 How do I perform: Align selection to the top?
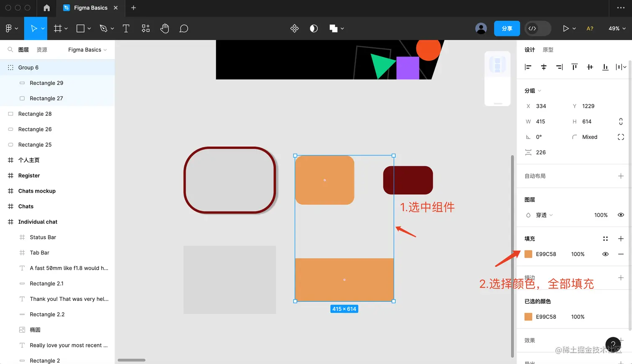pyautogui.click(x=575, y=67)
